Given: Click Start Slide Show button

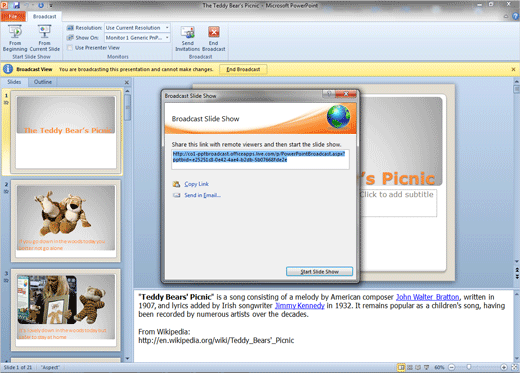Looking at the screenshot, I should (x=319, y=272).
